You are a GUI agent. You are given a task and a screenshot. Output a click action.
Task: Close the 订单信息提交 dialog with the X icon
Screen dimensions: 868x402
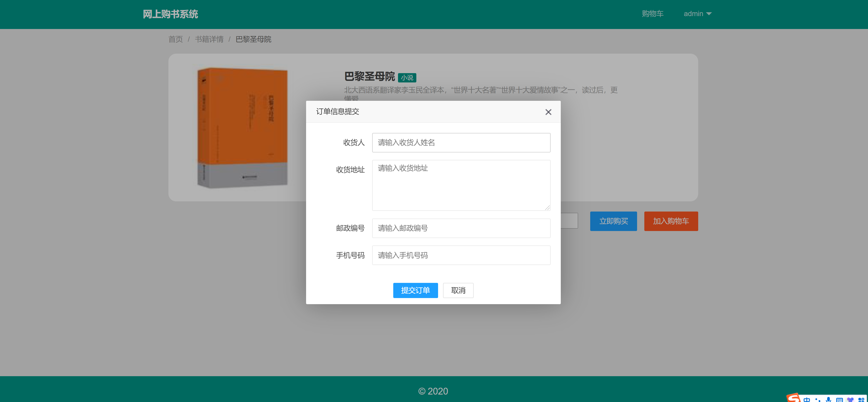pyautogui.click(x=548, y=112)
